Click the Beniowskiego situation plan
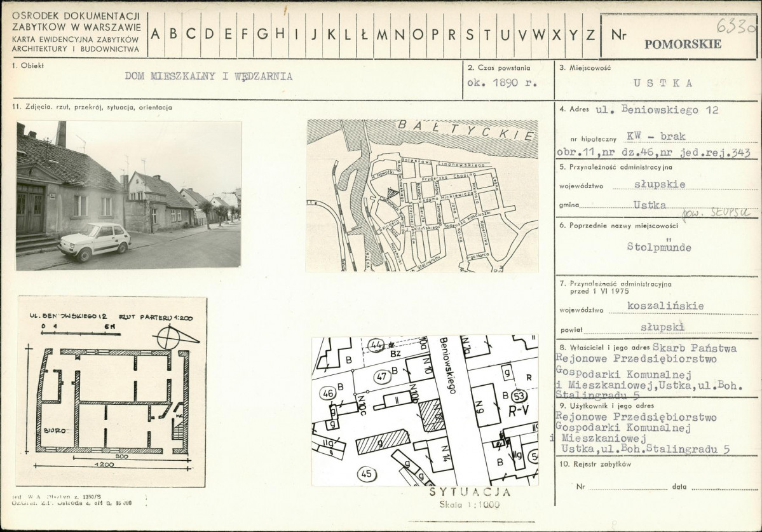Image resolution: width=762 pixels, height=532 pixels. point(425,410)
